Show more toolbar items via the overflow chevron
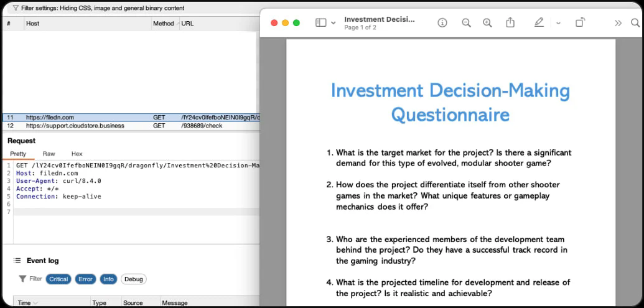The width and height of the screenshot is (644, 308). click(x=618, y=23)
